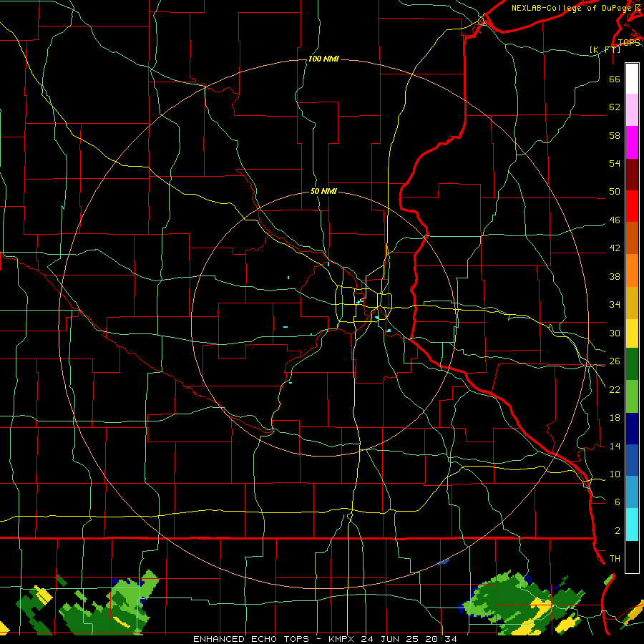The height and width of the screenshot is (644, 644).
Task: Click the '26' legend value
Action: tap(615, 361)
